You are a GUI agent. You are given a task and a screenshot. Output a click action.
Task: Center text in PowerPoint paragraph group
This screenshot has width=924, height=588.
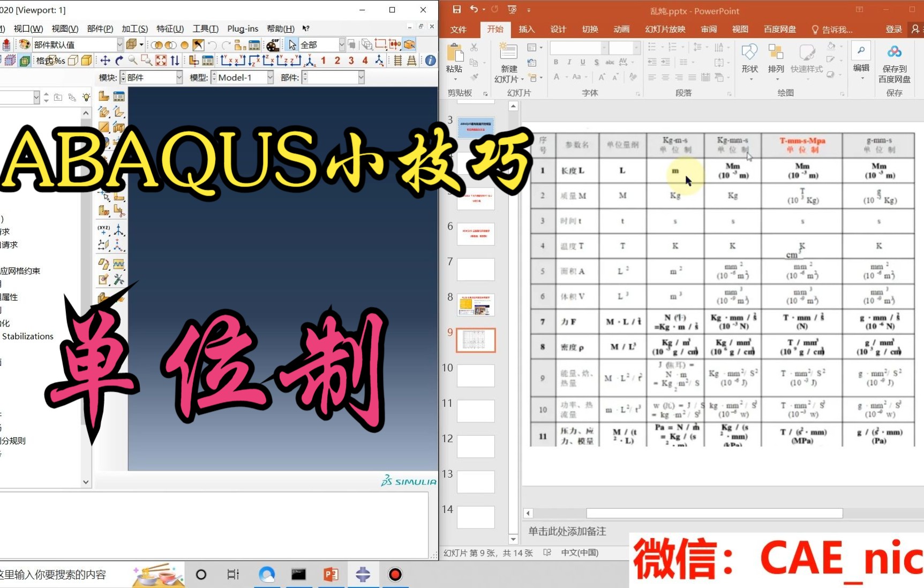point(665,77)
